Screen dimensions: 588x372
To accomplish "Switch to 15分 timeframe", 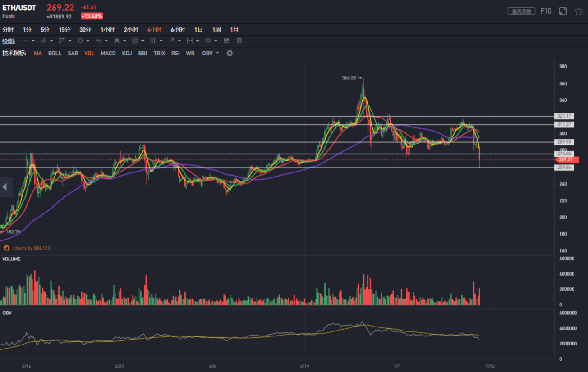I will (x=64, y=30).
